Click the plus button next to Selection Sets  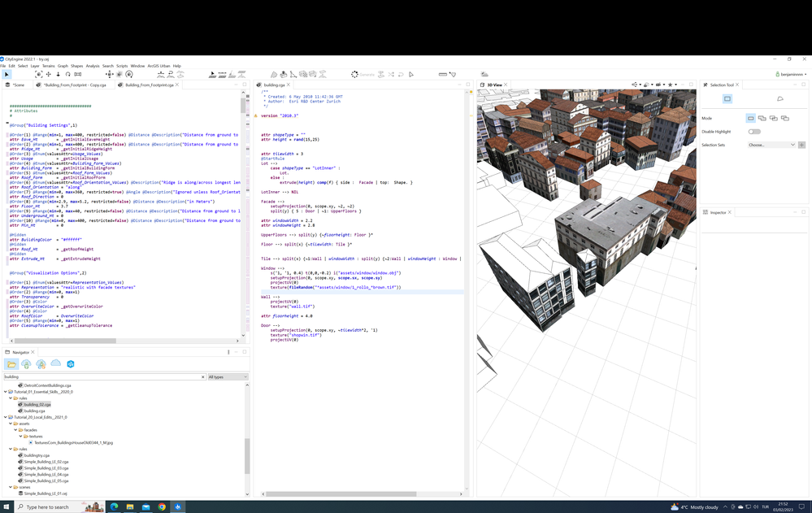[801, 145]
